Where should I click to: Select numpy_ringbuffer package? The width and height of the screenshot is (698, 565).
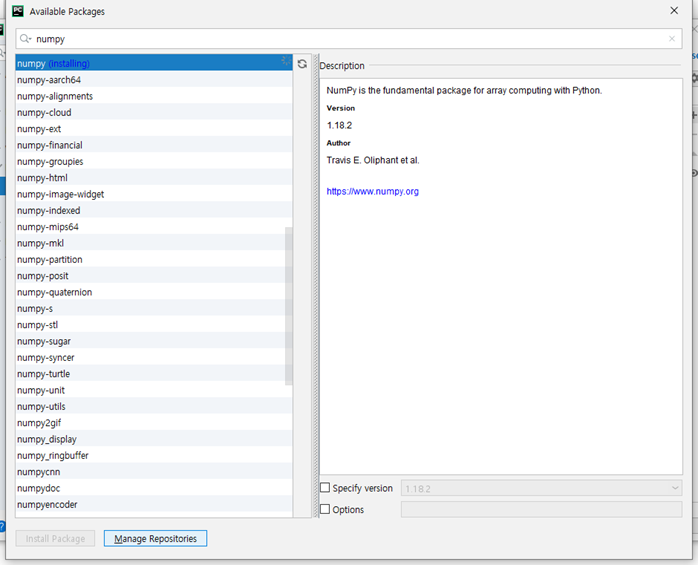coord(154,455)
